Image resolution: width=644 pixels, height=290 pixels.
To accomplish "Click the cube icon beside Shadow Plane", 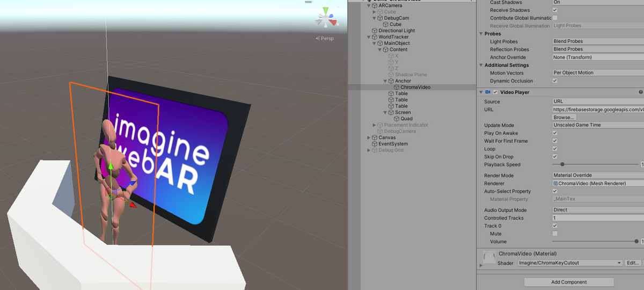I will tap(392, 75).
